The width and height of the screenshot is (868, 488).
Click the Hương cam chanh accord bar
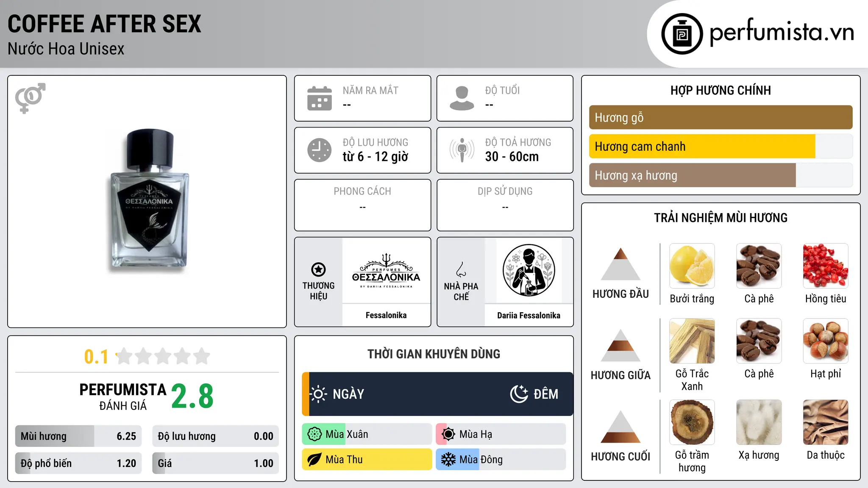721,146
